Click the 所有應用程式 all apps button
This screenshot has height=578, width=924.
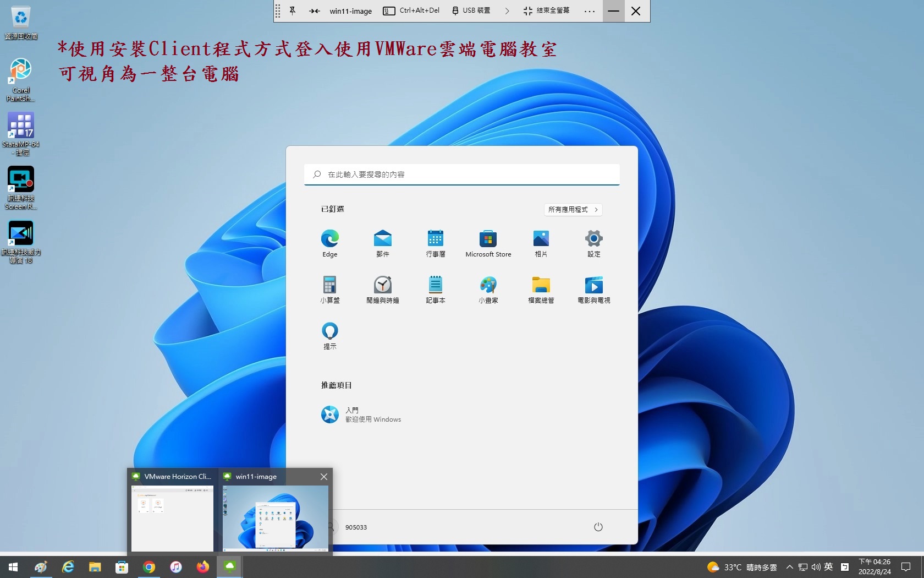tap(573, 210)
